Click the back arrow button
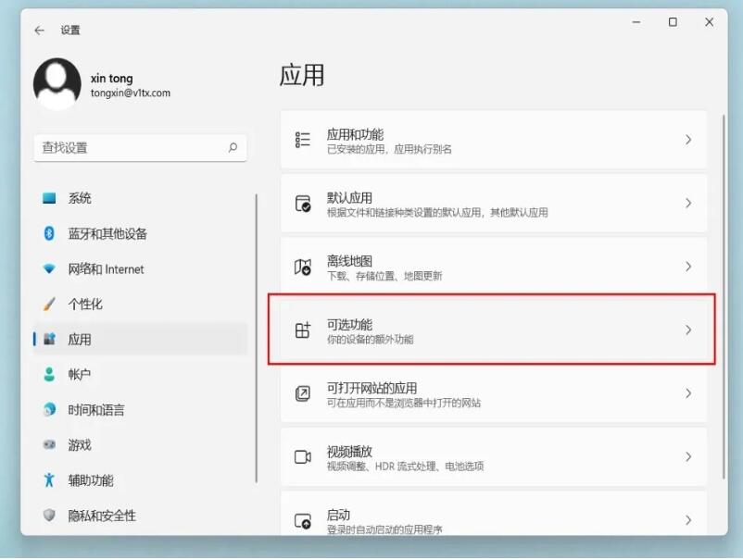743x560 pixels. tap(37, 30)
